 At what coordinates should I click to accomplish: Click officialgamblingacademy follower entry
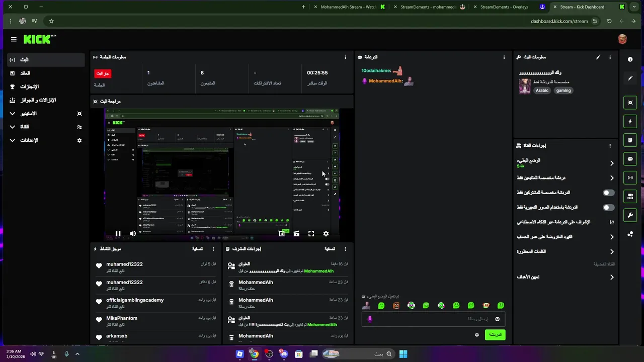pyautogui.click(x=156, y=303)
